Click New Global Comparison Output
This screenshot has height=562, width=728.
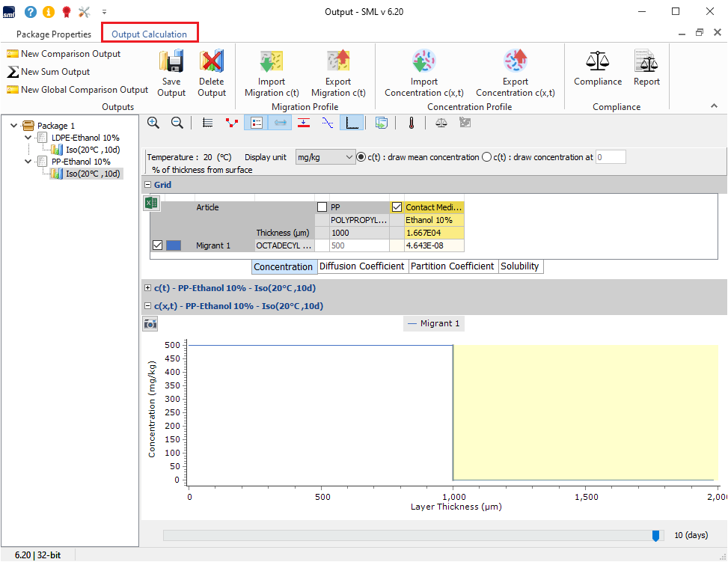click(x=78, y=90)
